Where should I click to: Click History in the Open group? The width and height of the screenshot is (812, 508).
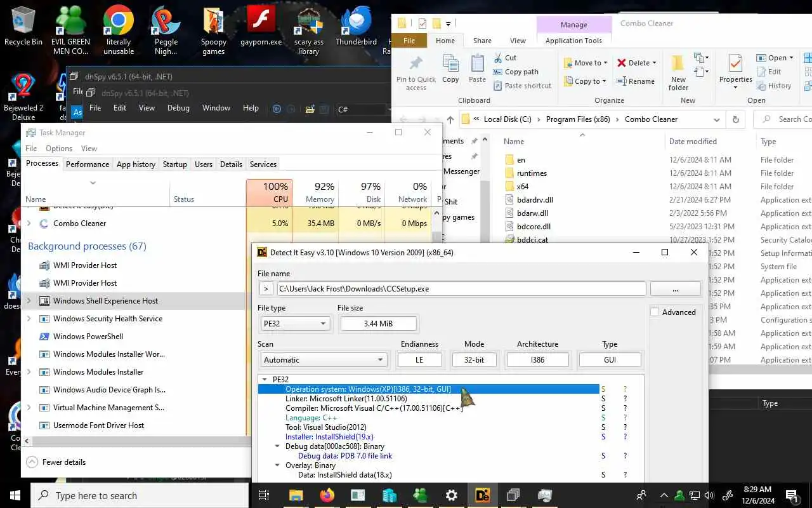coord(774,86)
